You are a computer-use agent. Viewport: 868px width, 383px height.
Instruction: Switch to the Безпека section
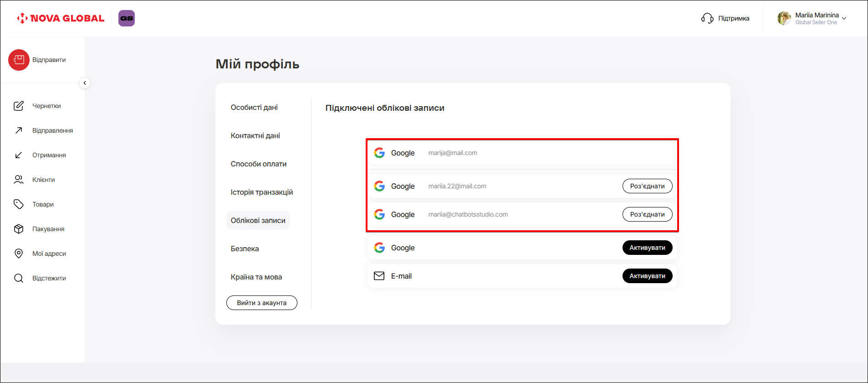[245, 249]
